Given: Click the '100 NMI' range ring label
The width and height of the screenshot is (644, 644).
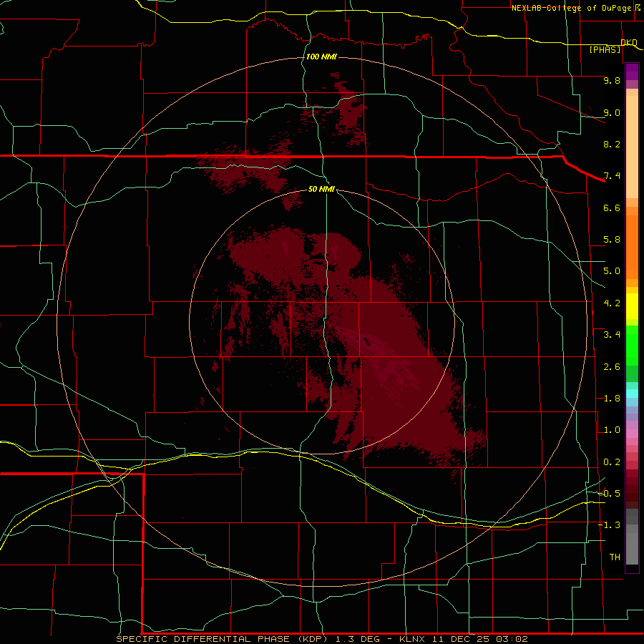Looking at the screenshot, I should pos(321,57).
